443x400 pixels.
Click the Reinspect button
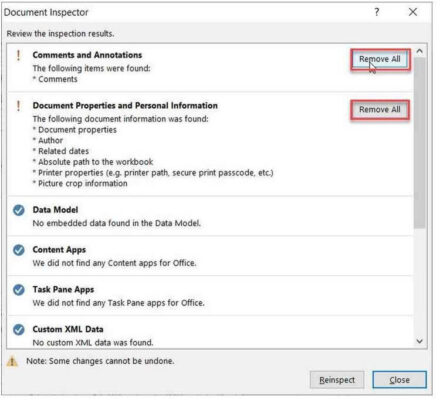point(337,380)
